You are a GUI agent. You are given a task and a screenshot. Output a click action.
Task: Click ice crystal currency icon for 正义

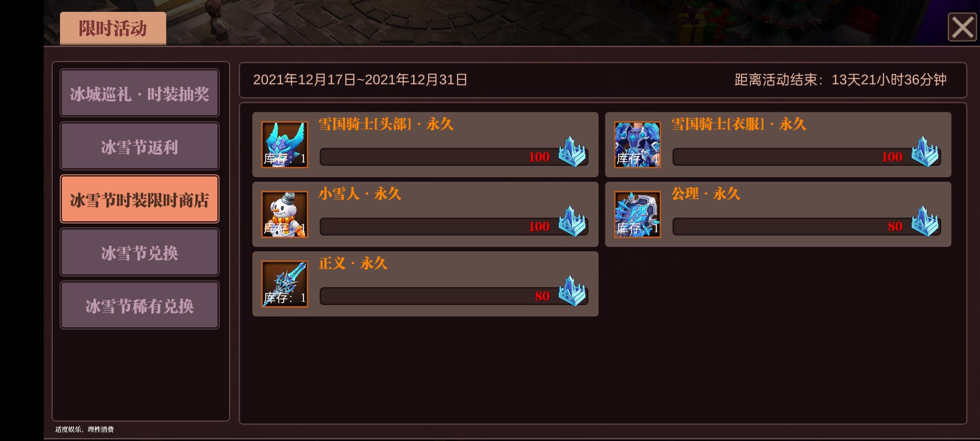[572, 291]
